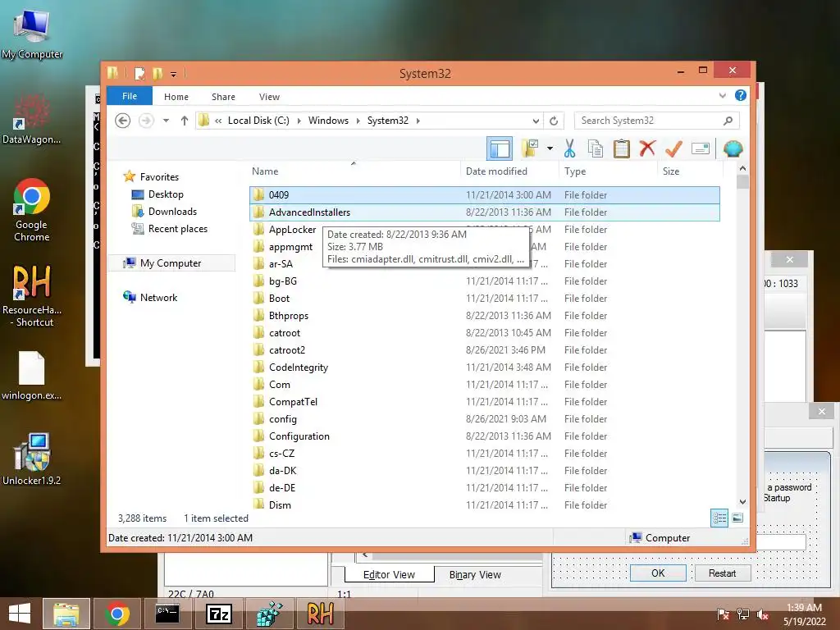Image resolution: width=840 pixels, height=630 pixels.
Task: Select Desktop under Favorites
Action: [x=166, y=194]
